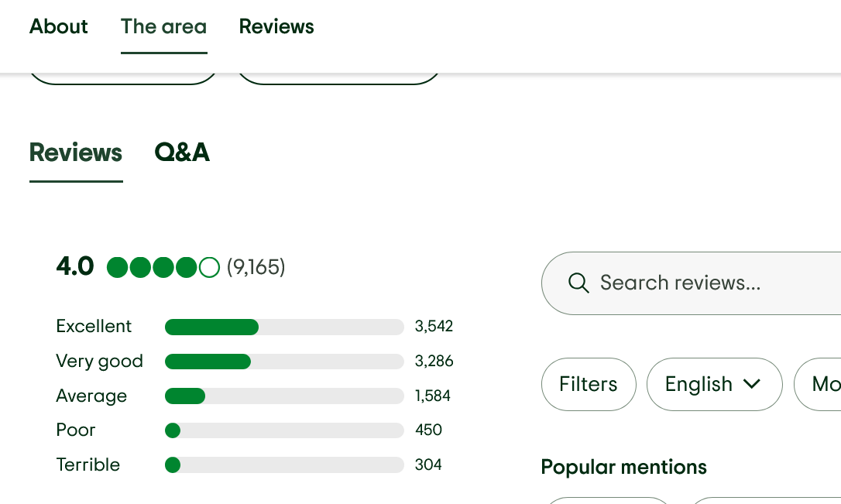Click the 9,165 review count
841x504 pixels.
click(x=256, y=267)
